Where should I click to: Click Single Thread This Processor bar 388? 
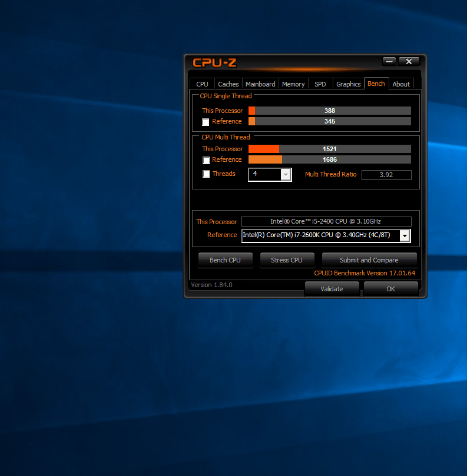click(x=330, y=111)
